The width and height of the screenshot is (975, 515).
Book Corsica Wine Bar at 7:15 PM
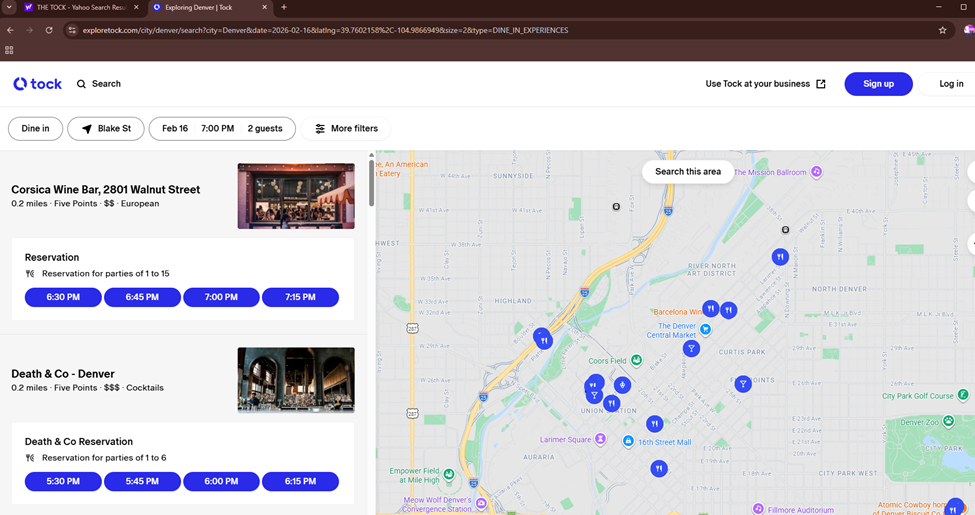coord(300,297)
